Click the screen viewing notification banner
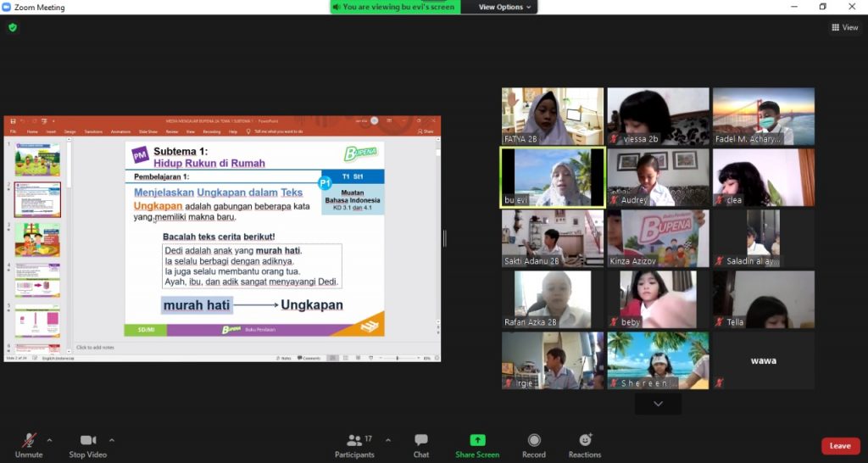This screenshot has width=868, height=463. pyautogui.click(x=395, y=7)
